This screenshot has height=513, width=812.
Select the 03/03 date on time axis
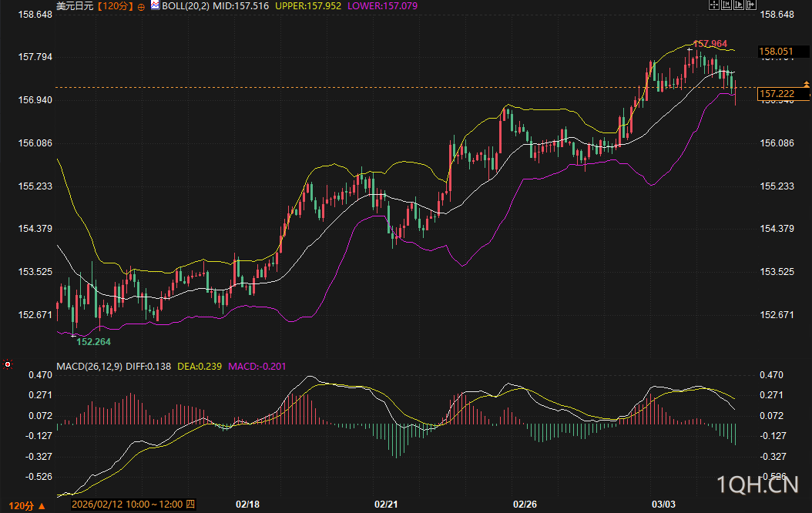663,505
